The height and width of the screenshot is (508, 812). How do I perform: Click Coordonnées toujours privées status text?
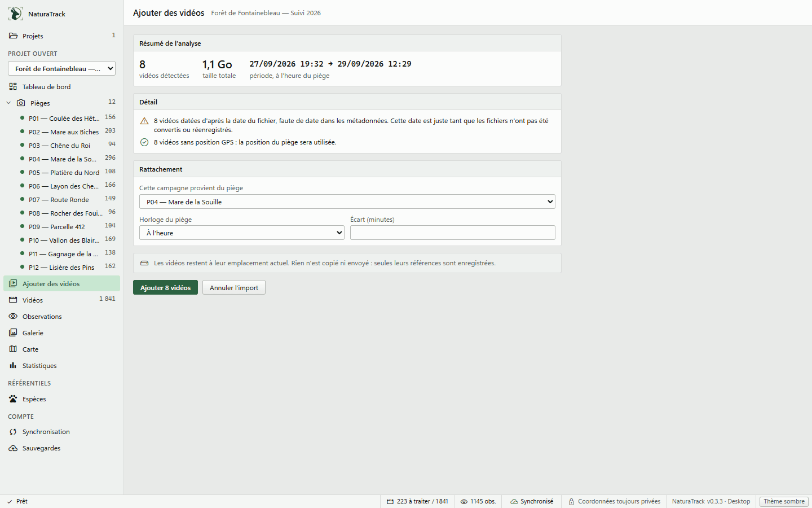pos(619,501)
